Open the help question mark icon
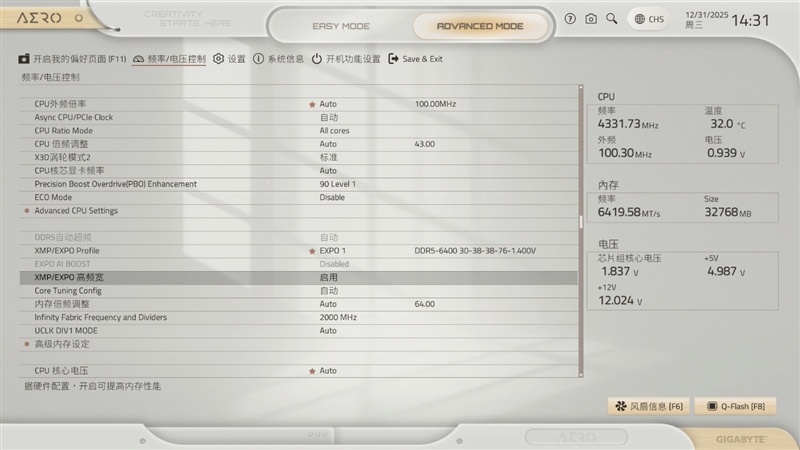Screen dimensions: 800x450 570,19
